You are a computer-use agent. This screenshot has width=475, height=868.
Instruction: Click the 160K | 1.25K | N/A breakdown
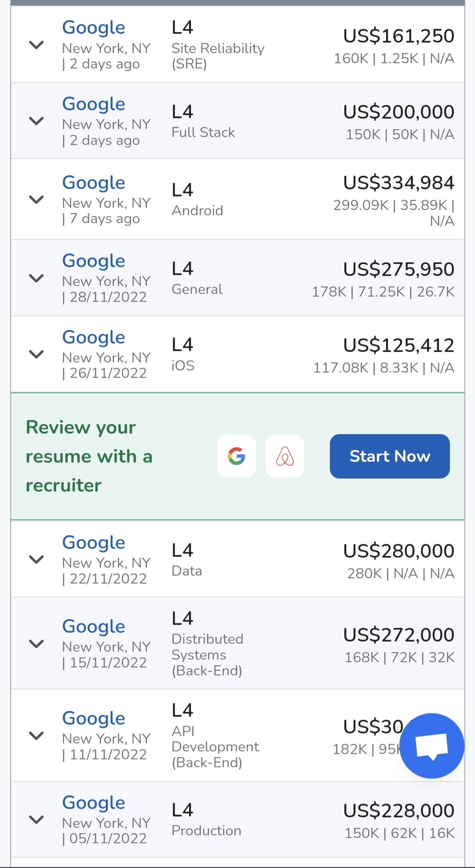tap(394, 58)
